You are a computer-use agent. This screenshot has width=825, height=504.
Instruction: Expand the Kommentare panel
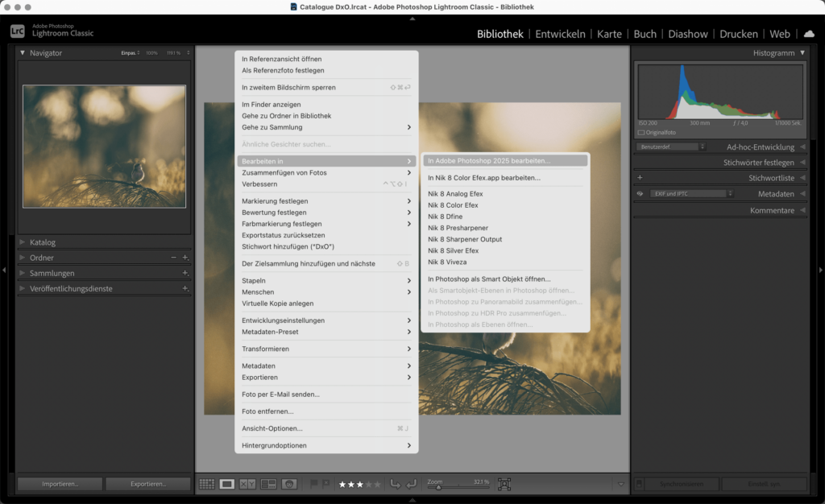(802, 210)
